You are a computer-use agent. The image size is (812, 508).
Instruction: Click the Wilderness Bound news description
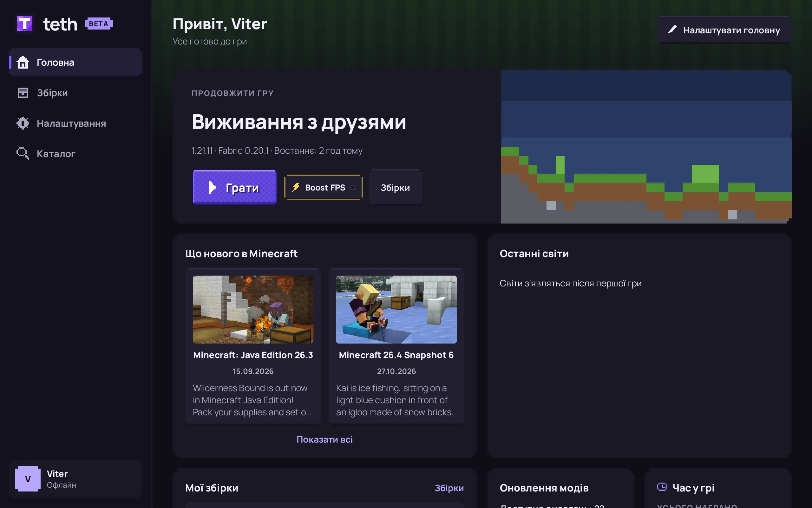pos(252,400)
